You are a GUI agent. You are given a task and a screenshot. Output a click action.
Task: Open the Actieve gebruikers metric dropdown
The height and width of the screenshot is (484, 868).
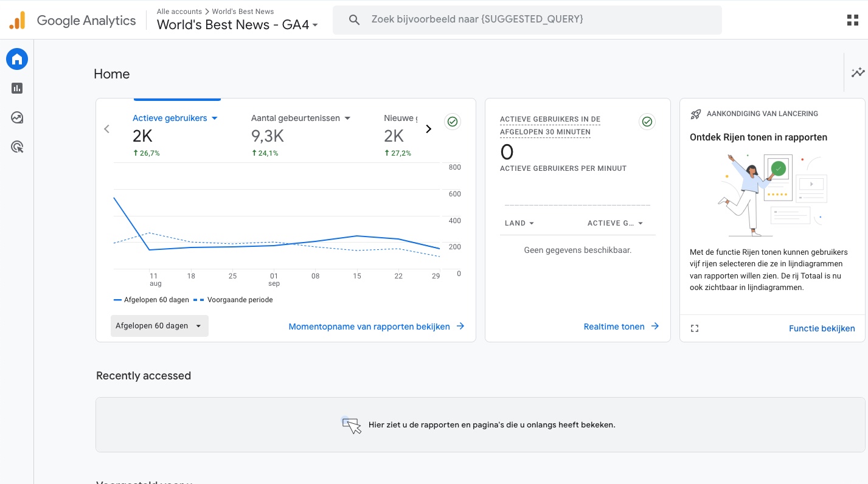tap(175, 118)
